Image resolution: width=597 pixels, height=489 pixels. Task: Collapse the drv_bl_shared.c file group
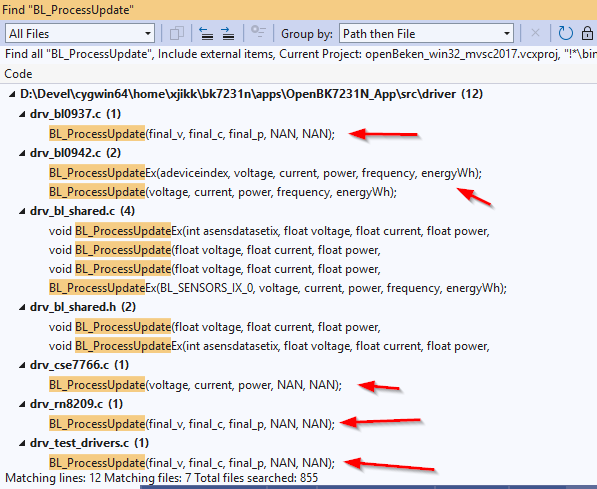click(22, 211)
